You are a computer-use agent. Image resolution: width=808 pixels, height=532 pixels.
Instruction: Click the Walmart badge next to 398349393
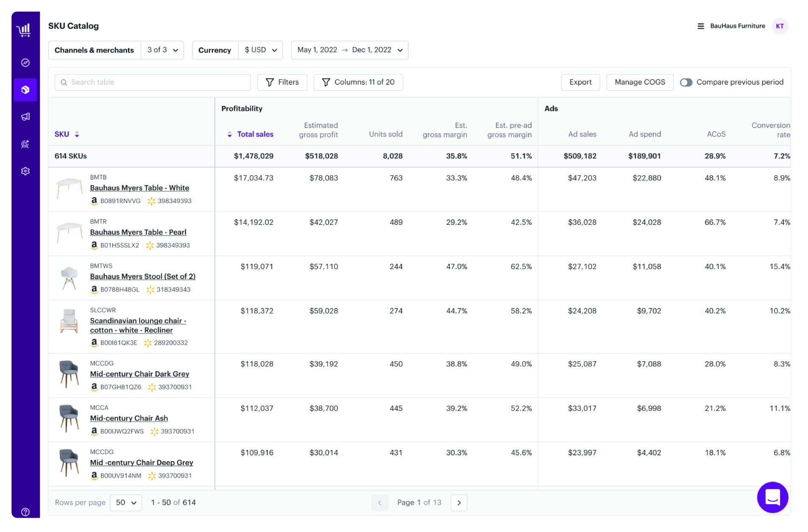[x=151, y=201]
